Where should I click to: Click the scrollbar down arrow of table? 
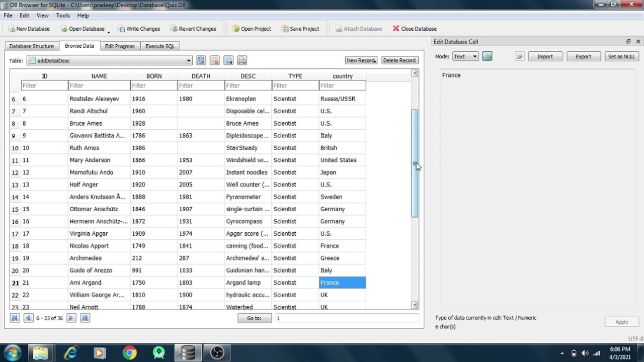pyautogui.click(x=415, y=305)
